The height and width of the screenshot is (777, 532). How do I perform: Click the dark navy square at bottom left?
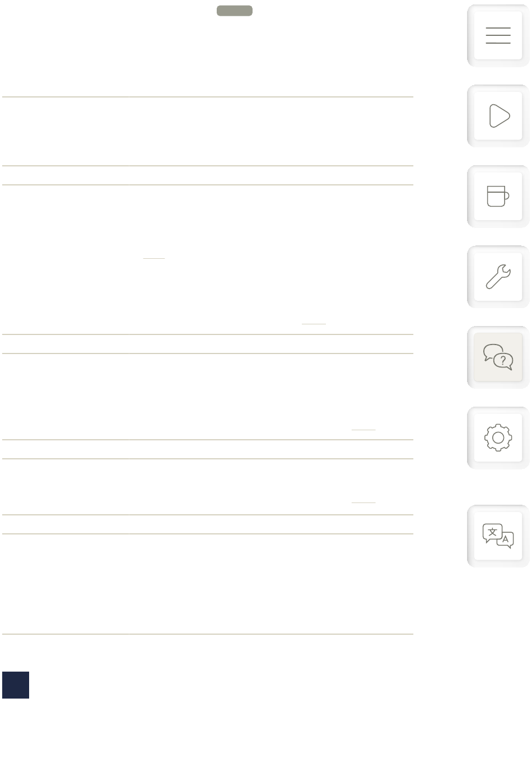[x=16, y=685]
